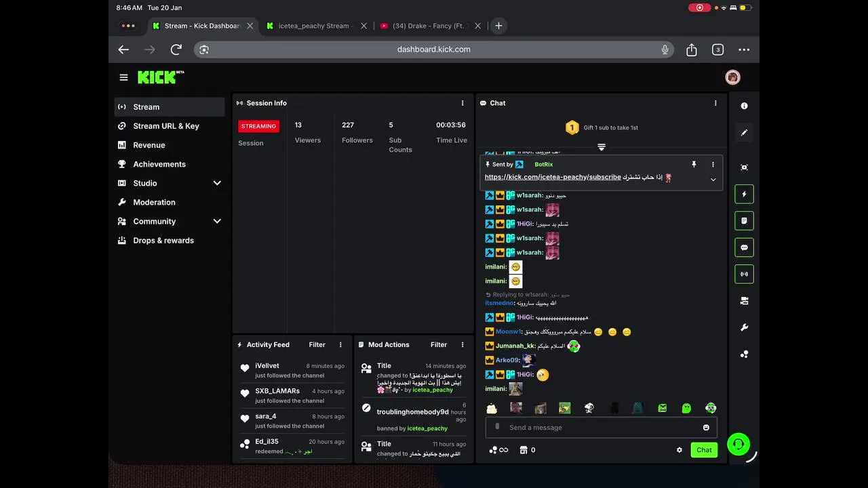
Task: Toggle the Mod Actions note widget button
Action: coord(744,220)
